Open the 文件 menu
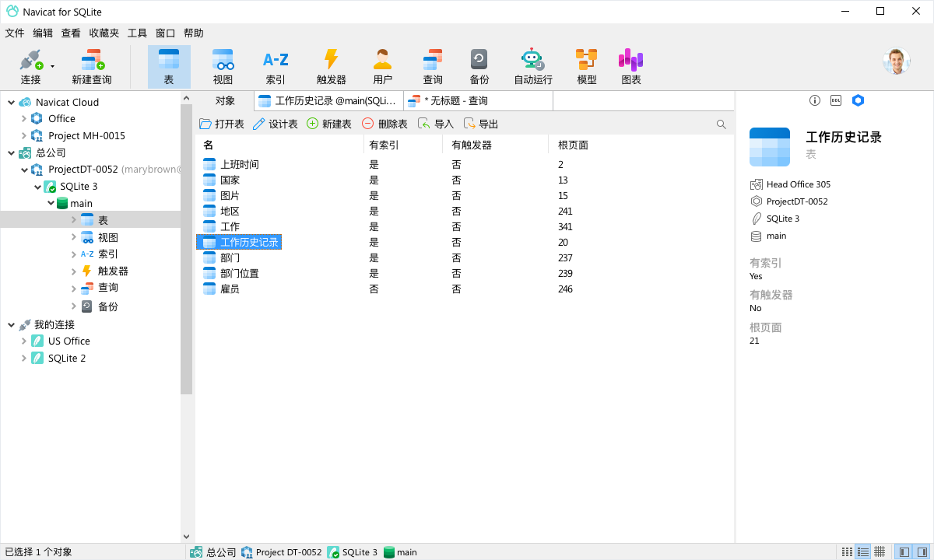 [15, 33]
